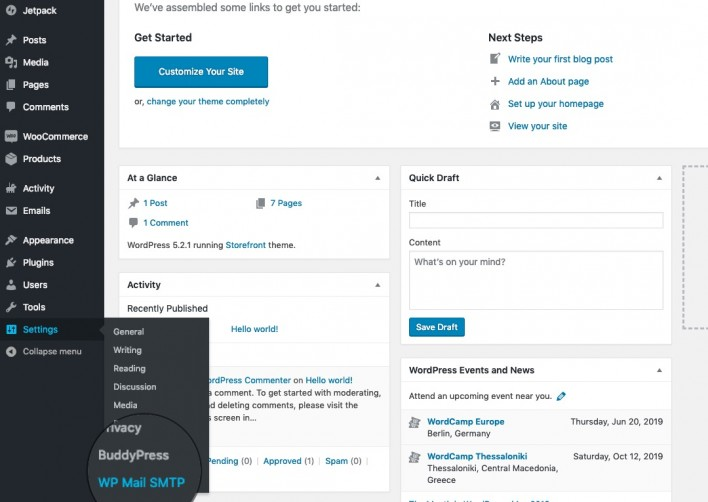708x502 pixels.
Task: Click the Posts pin icon in sidebar
Action: (11, 40)
